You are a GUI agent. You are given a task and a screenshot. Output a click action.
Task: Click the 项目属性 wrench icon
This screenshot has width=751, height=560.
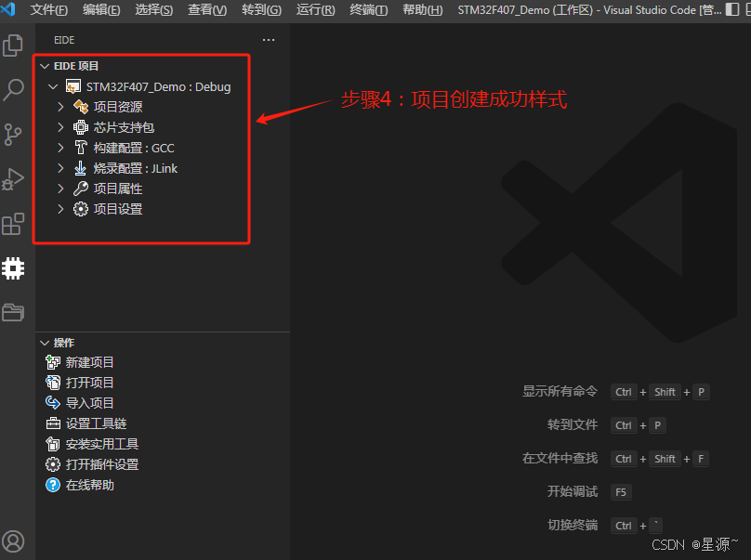[x=81, y=189]
